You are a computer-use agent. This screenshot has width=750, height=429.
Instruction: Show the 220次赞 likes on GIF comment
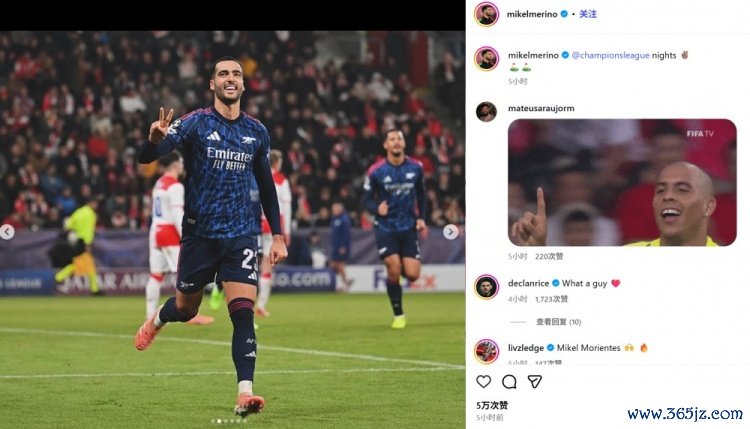pyautogui.click(x=549, y=256)
